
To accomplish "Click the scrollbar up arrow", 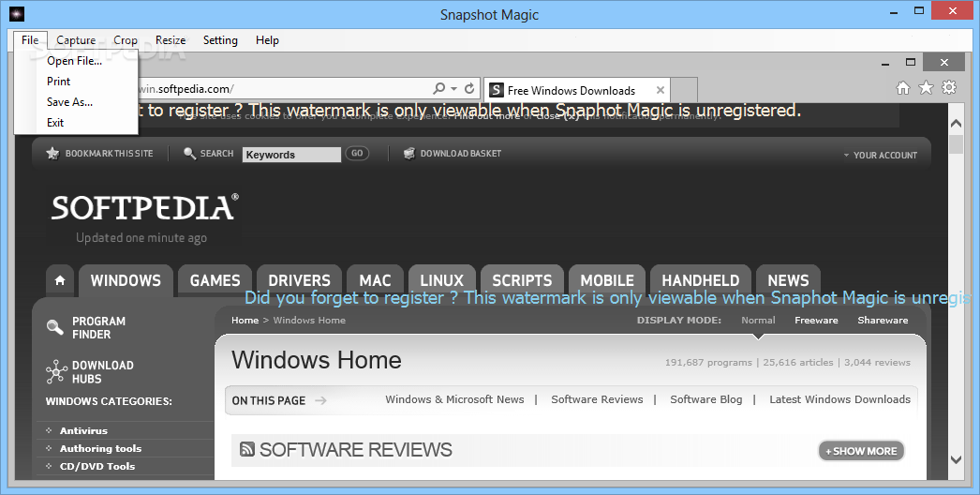I will (x=957, y=123).
